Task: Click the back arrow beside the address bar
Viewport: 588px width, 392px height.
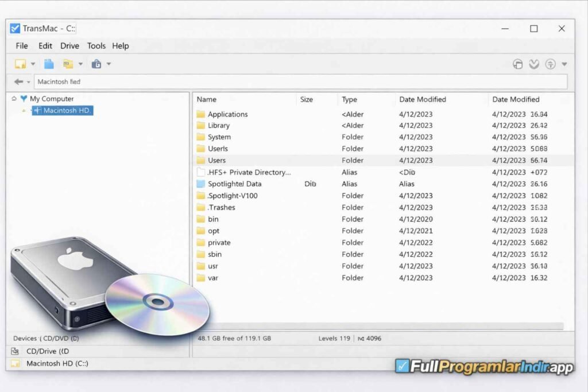Action: [x=18, y=82]
